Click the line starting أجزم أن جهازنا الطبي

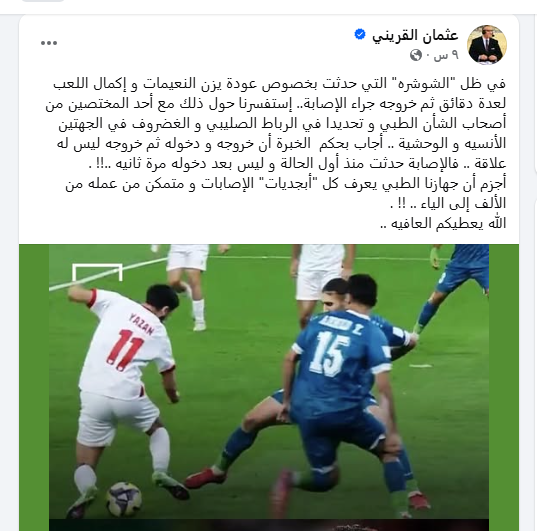click(x=286, y=184)
